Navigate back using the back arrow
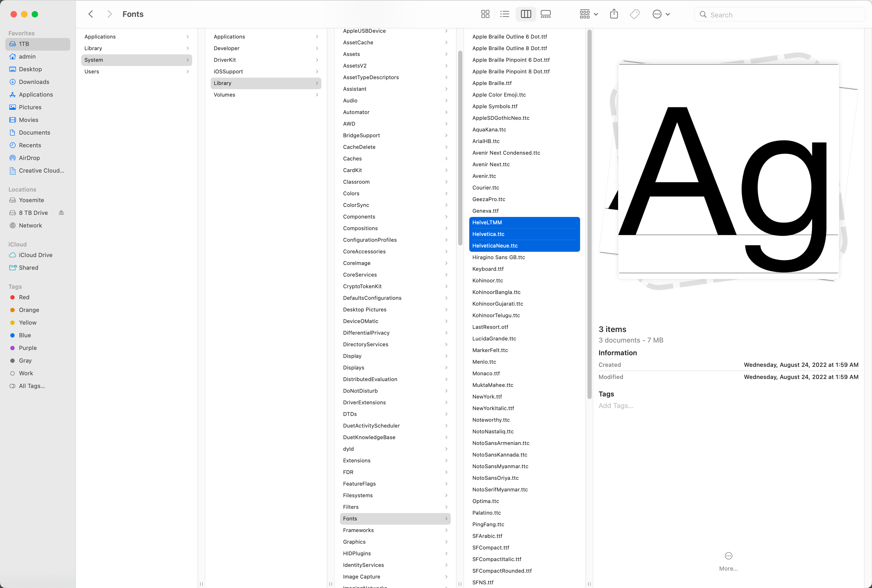872x588 pixels. [91, 14]
